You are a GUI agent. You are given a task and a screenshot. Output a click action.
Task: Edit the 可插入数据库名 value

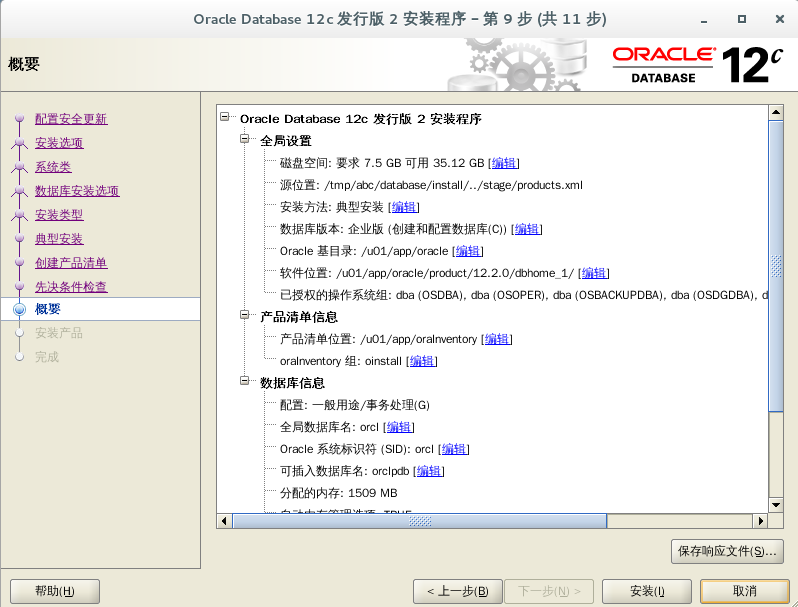[x=429, y=471]
